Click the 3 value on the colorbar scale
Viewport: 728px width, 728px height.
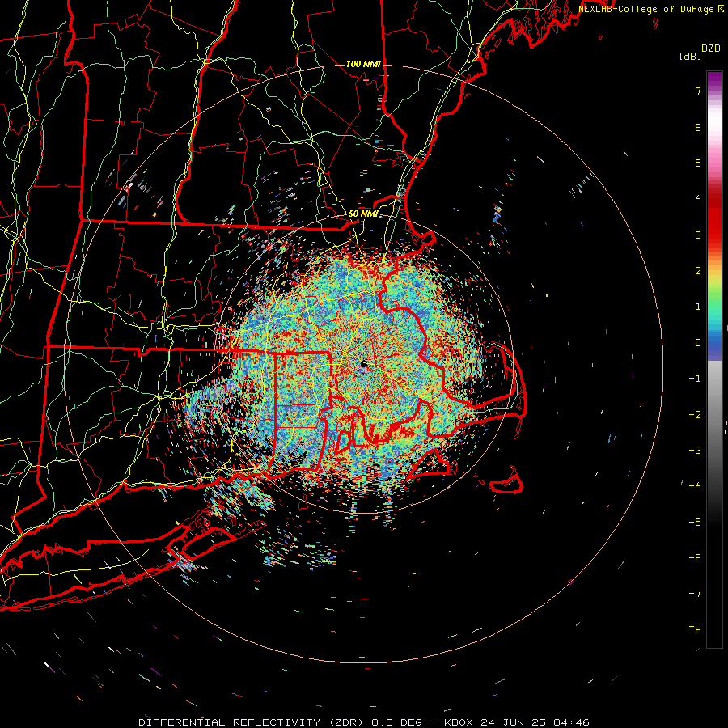click(698, 235)
